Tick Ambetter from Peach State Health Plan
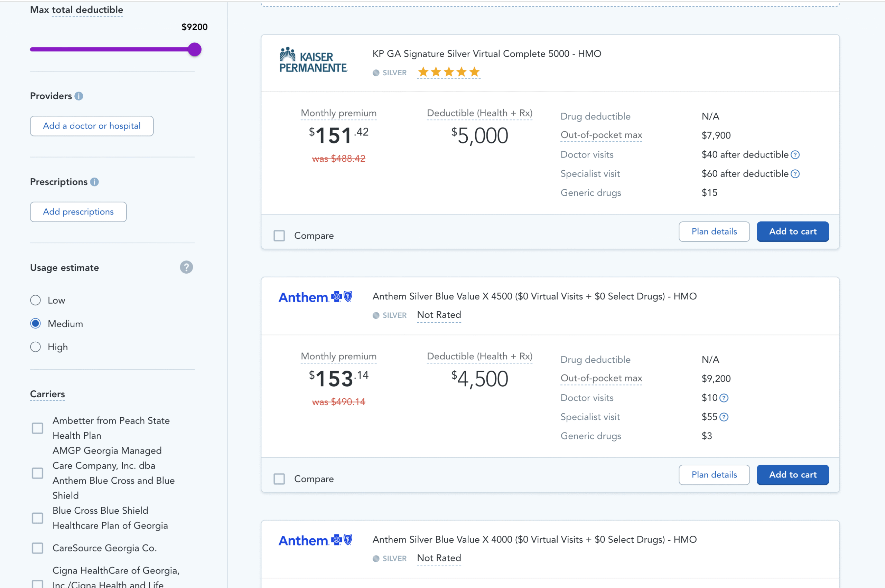The height and width of the screenshot is (588, 885). pyautogui.click(x=38, y=428)
